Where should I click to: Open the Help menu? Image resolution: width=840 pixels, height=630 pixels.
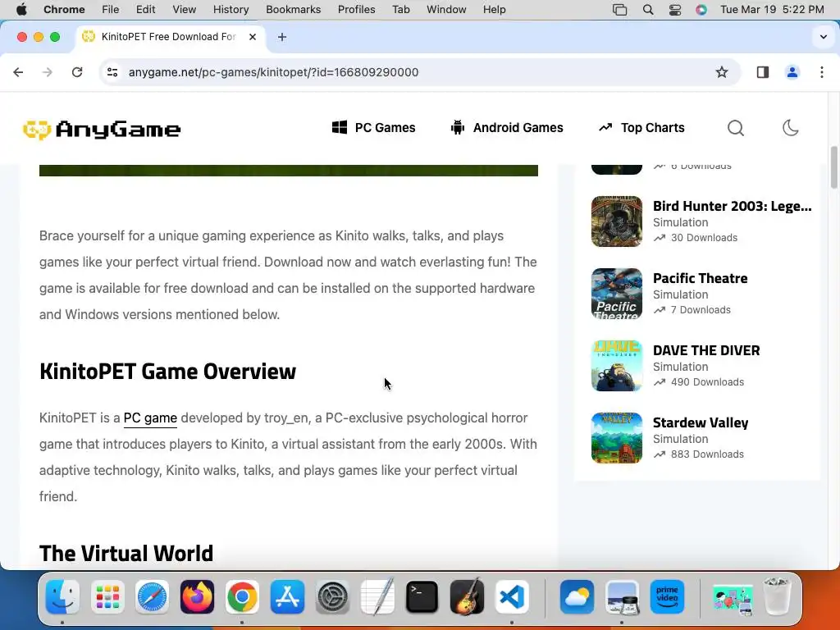pos(494,9)
